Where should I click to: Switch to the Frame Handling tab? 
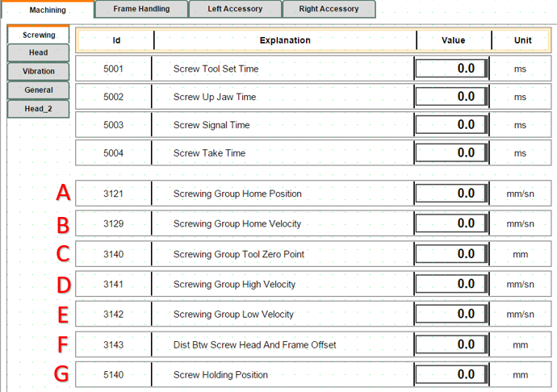tap(141, 9)
